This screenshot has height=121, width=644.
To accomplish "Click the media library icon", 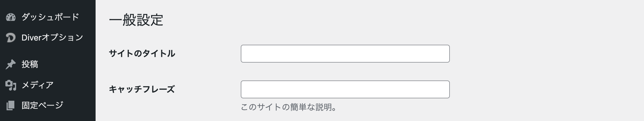I will [11, 85].
